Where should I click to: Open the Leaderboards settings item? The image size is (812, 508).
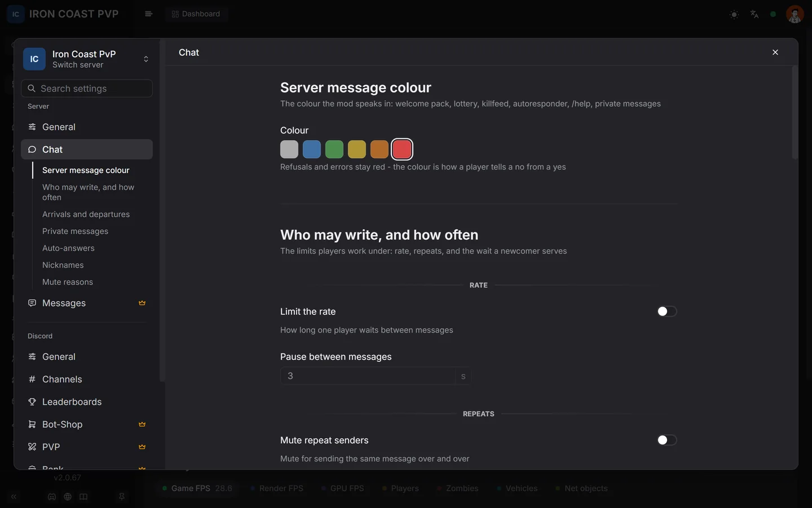(x=87, y=402)
